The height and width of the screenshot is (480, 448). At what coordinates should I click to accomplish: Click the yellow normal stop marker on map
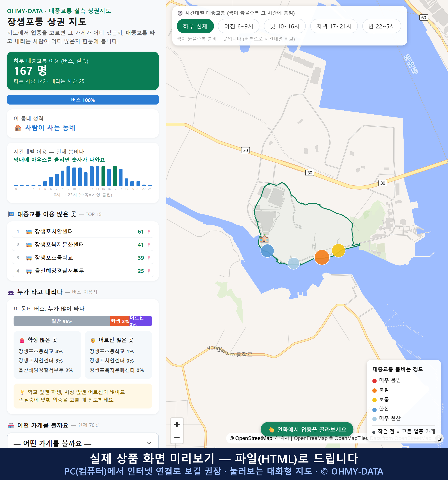click(x=339, y=251)
